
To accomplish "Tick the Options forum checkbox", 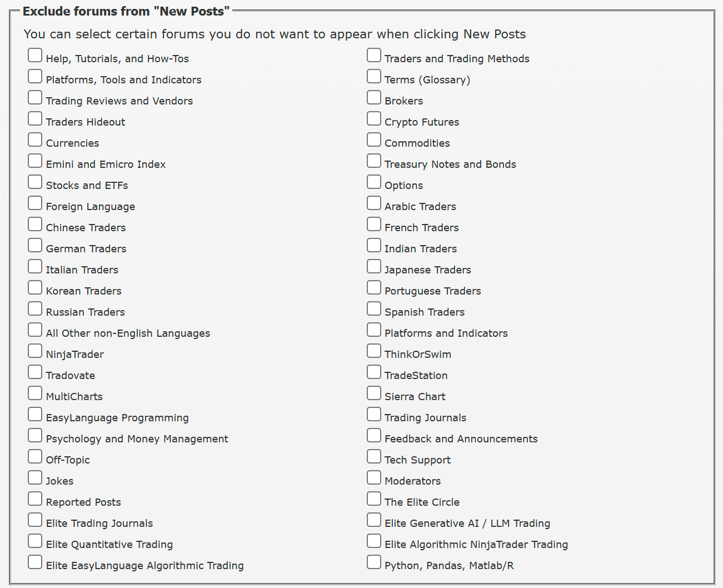I will pos(374,182).
